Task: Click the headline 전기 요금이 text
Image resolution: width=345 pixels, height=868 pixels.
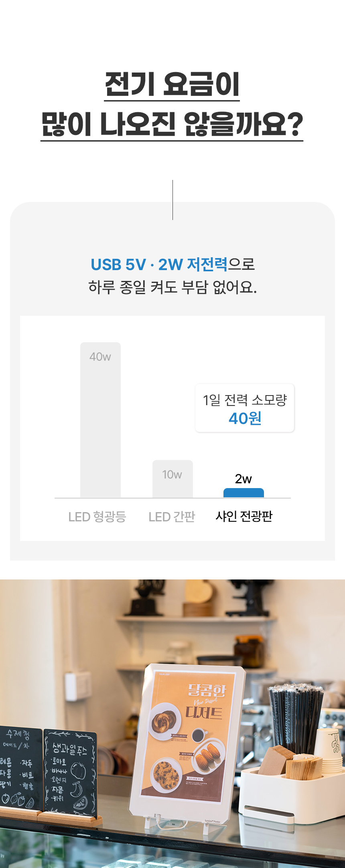Action: 172,84
